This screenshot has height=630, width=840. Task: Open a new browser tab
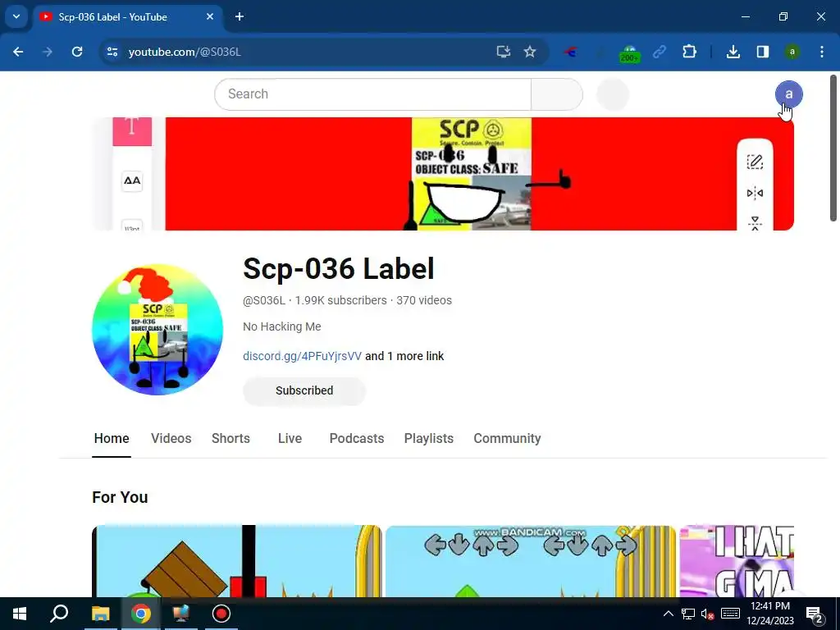click(x=240, y=16)
